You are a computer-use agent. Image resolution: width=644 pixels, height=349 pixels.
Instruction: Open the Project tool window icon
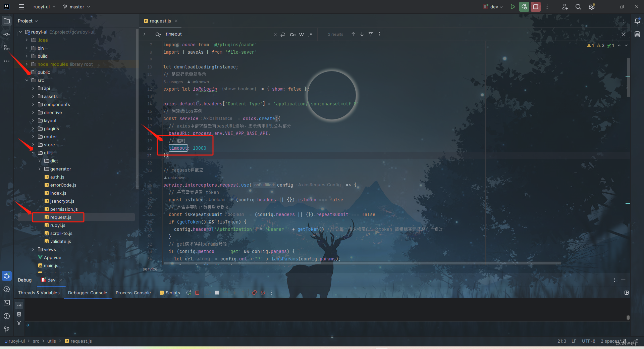(x=7, y=21)
